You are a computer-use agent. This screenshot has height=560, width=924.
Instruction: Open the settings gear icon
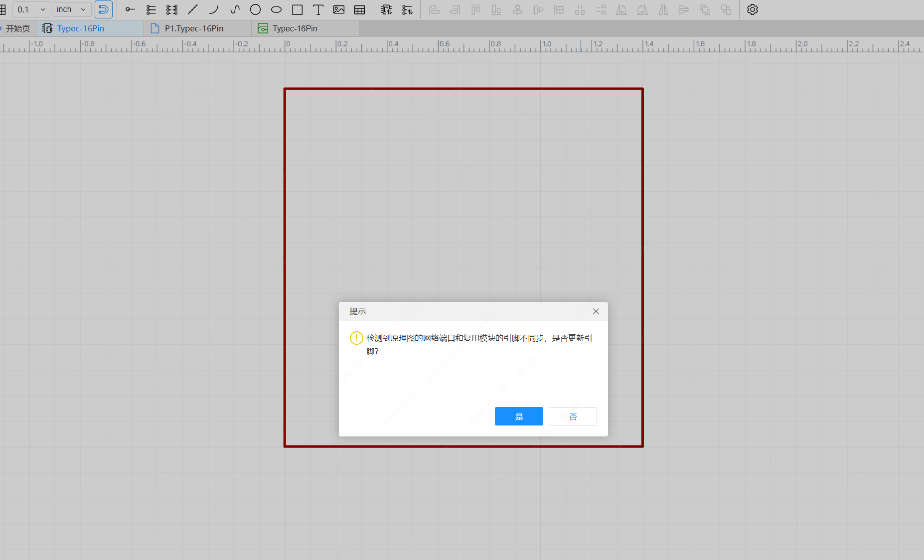coord(752,9)
